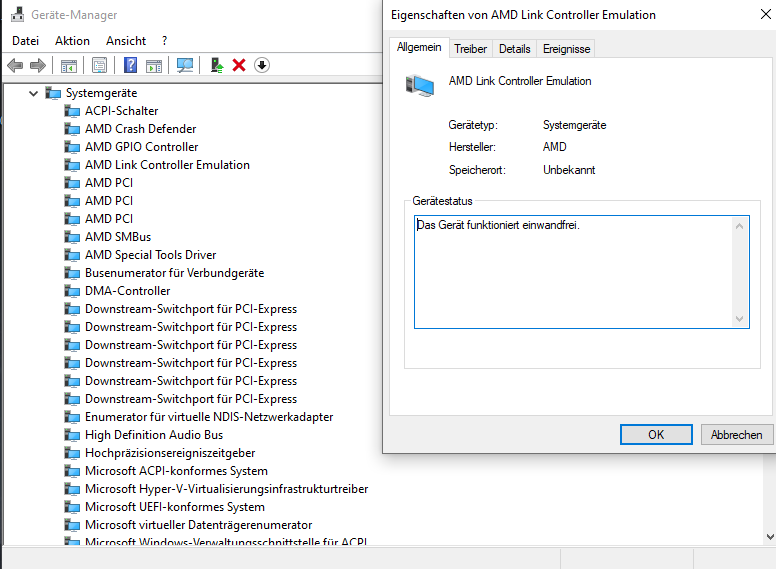The width and height of the screenshot is (776, 569).
Task: Click the Systemgeräte category folder icon
Action: [53, 93]
